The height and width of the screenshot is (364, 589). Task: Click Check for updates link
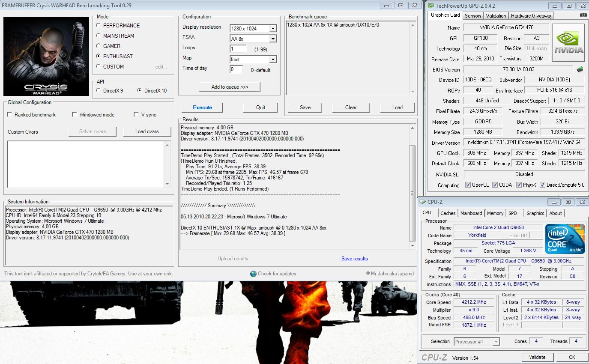tap(277, 274)
